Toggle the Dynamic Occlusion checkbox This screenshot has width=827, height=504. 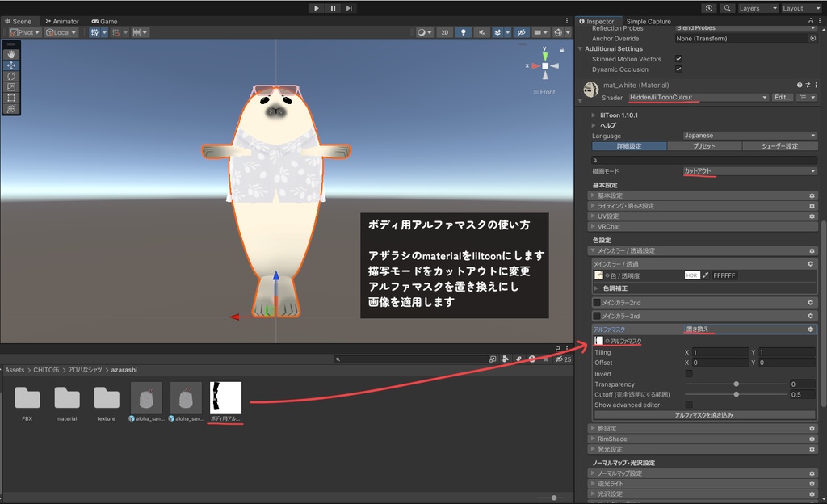tap(680, 69)
